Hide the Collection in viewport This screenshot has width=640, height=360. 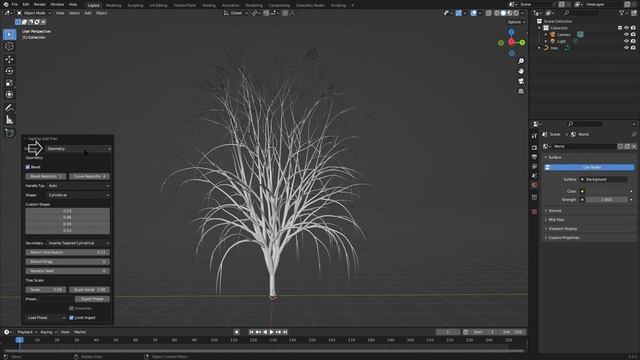(626, 28)
